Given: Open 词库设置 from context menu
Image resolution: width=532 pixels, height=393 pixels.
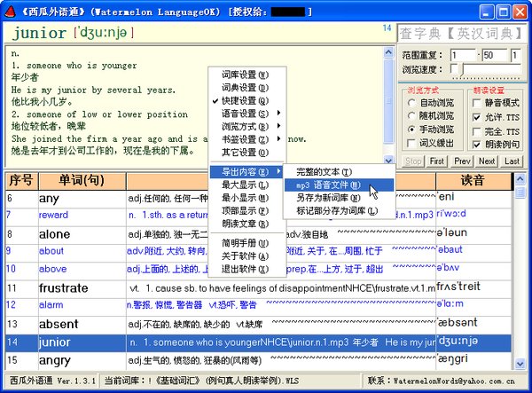Looking at the screenshot, I should tap(245, 74).
